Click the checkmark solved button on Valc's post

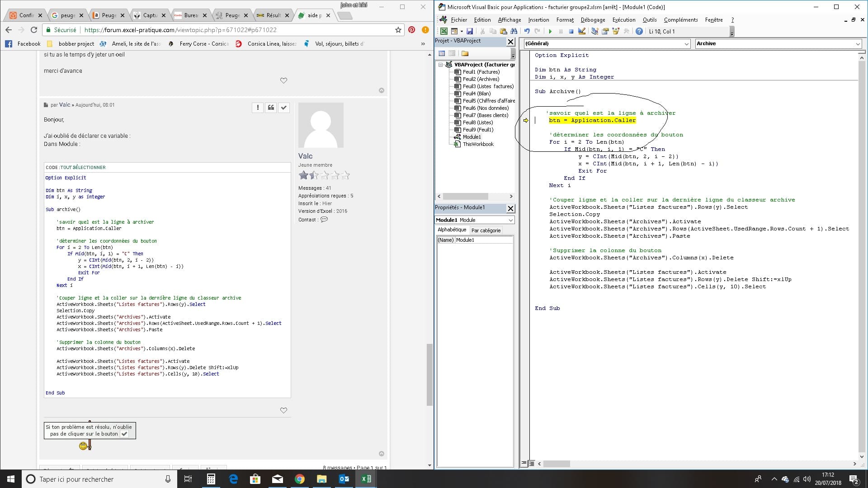click(x=283, y=108)
